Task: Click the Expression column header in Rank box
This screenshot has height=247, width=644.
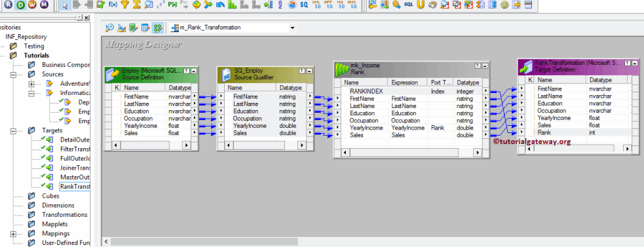Action: pos(407,83)
